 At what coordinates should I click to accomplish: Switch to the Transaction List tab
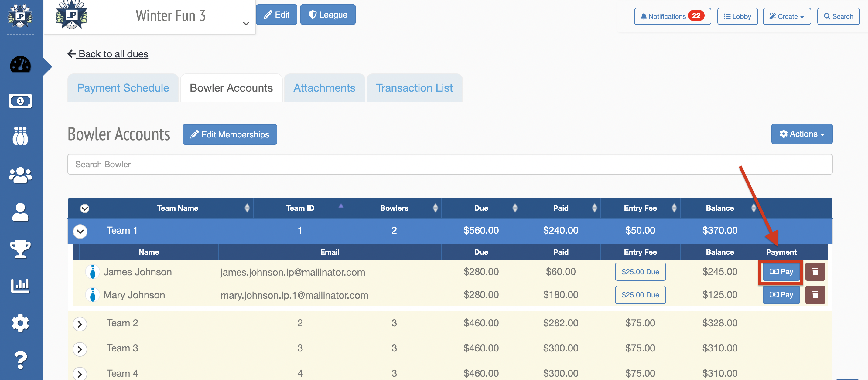point(414,88)
